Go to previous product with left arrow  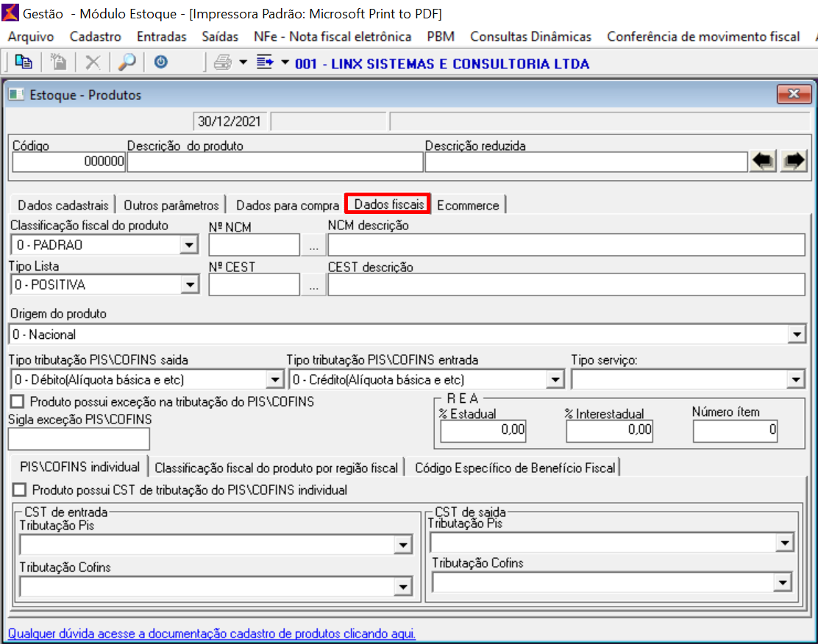click(764, 162)
